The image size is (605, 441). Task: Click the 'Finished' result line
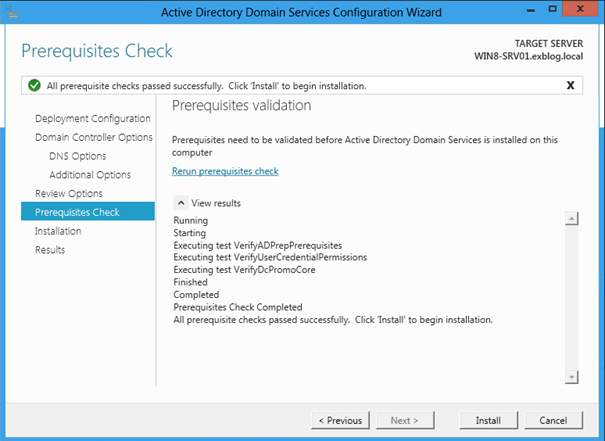pyautogui.click(x=190, y=282)
